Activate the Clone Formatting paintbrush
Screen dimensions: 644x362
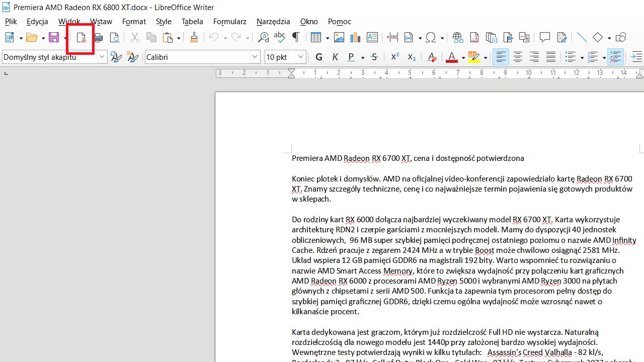pos(194,38)
